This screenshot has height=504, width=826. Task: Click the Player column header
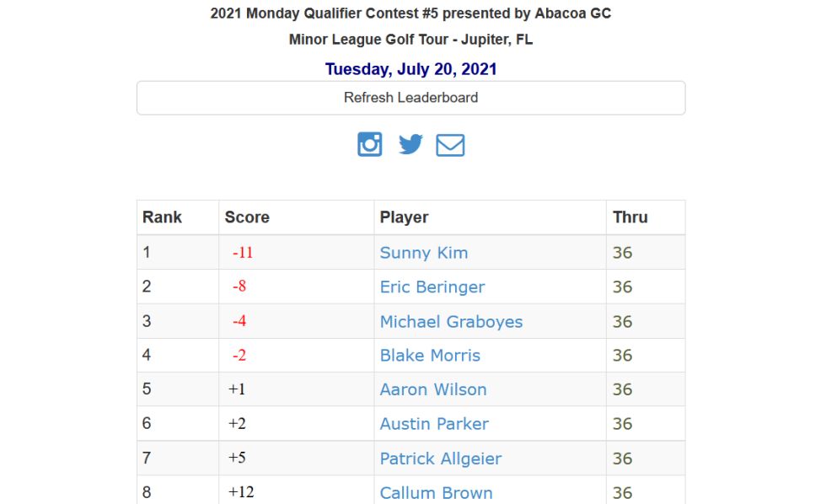(x=404, y=217)
